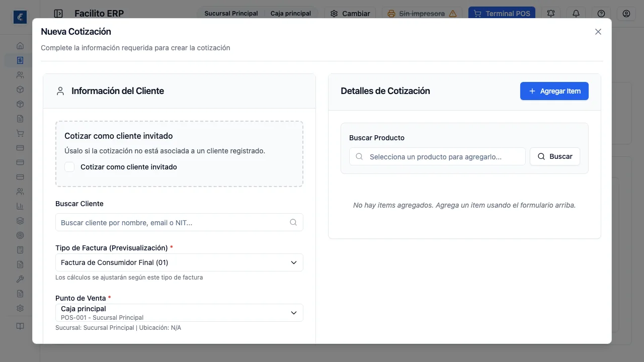Open the Tipo de Factura dropdown

coord(179,262)
